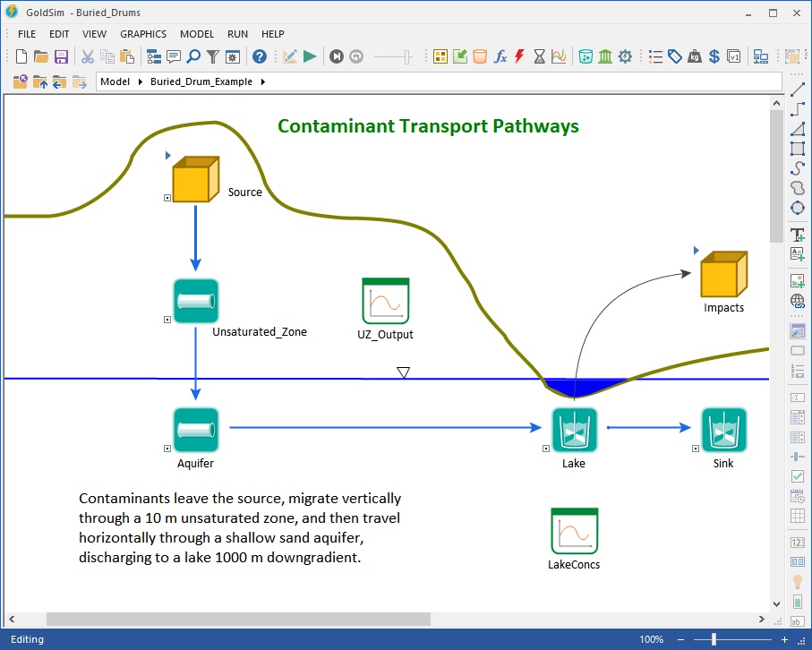
Task: Open the MODEL menu
Action: click(x=197, y=34)
